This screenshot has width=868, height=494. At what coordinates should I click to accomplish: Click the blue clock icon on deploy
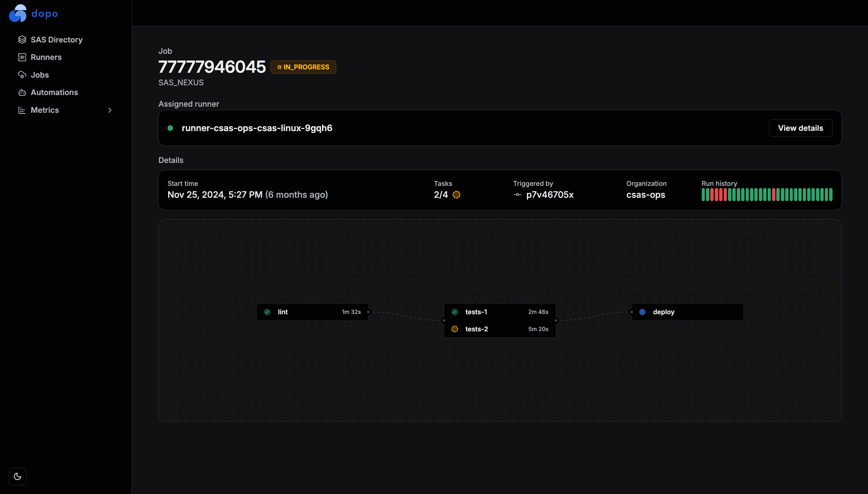coord(642,312)
